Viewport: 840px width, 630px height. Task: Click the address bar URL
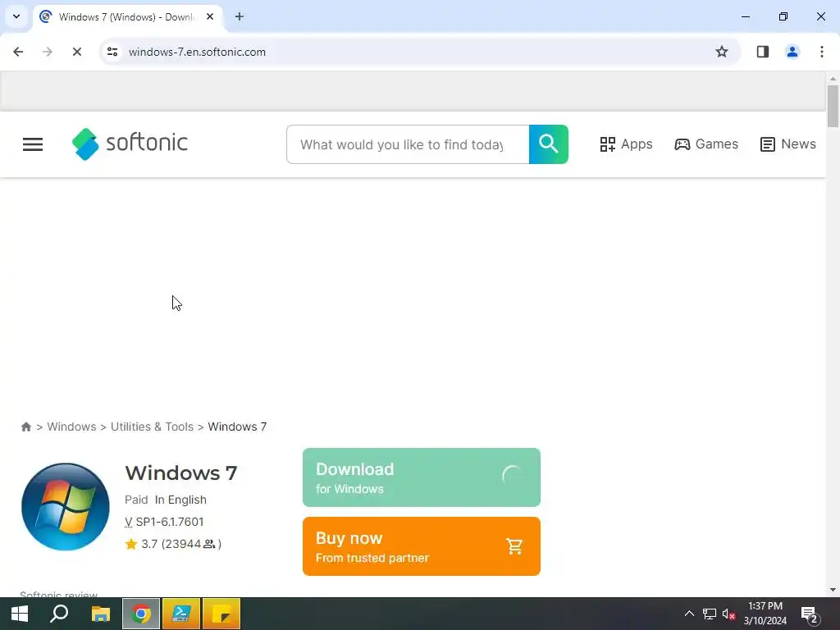click(x=197, y=52)
